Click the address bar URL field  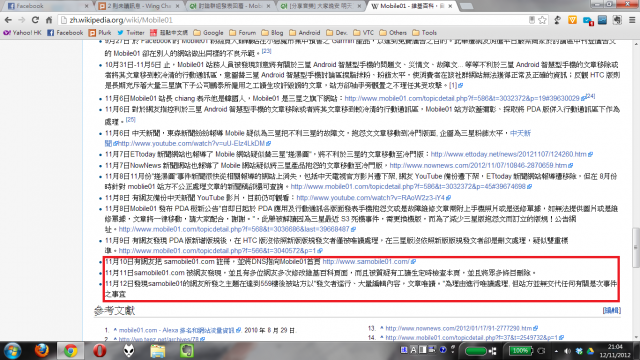tap(294, 20)
